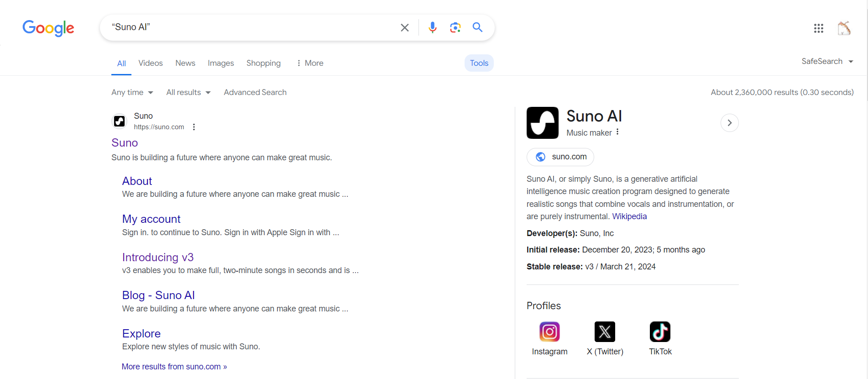Open the Introducing v3 sitelink
868x379 pixels.
click(x=158, y=258)
